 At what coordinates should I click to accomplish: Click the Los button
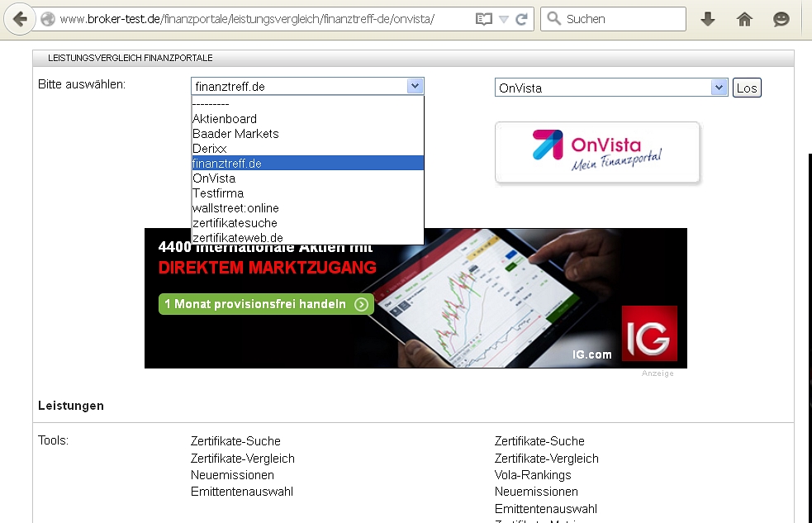747,88
